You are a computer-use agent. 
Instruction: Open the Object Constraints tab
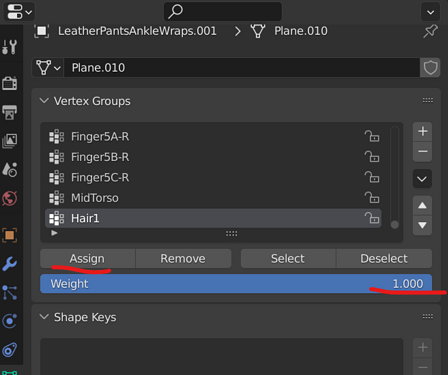click(10, 350)
